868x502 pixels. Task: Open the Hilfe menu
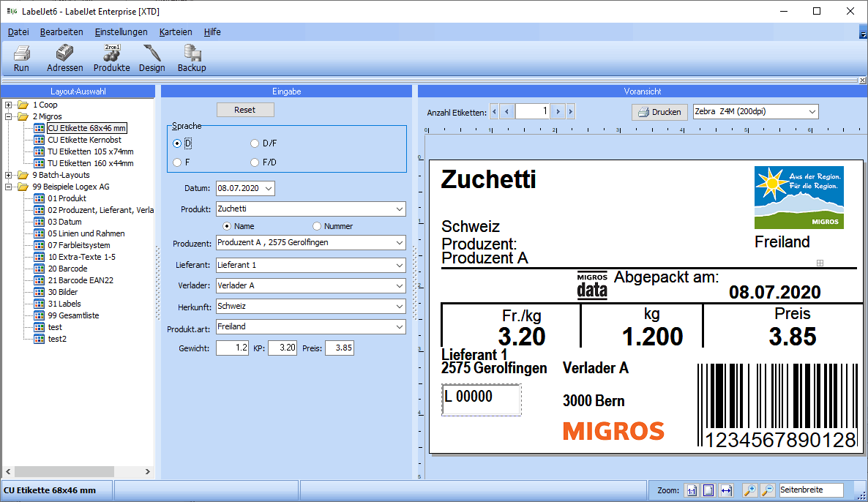[x=212, y=32]
